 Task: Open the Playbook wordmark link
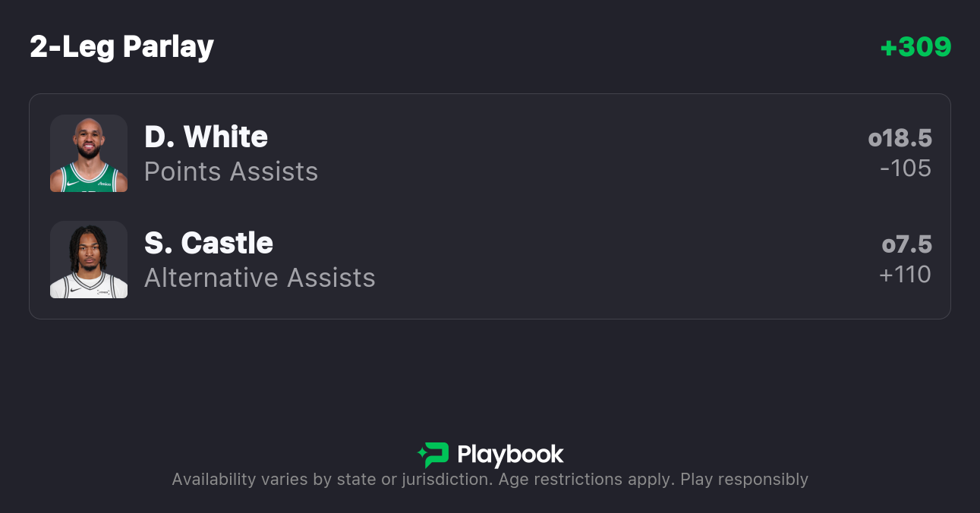click(510, 455)
